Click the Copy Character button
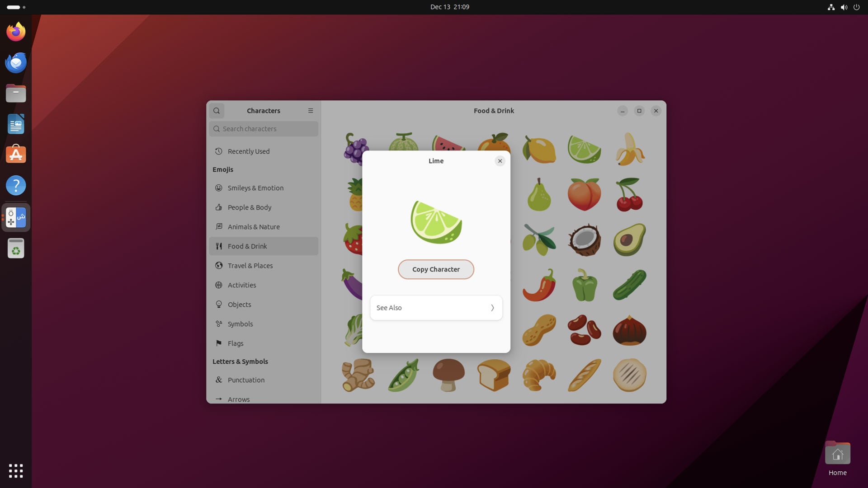868x488 pixels. coord(436,269)
